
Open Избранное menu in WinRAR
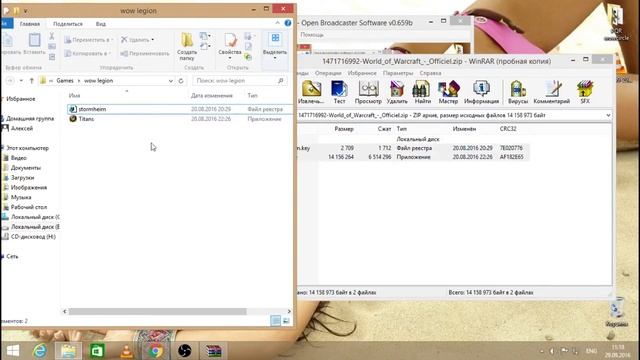362,73
